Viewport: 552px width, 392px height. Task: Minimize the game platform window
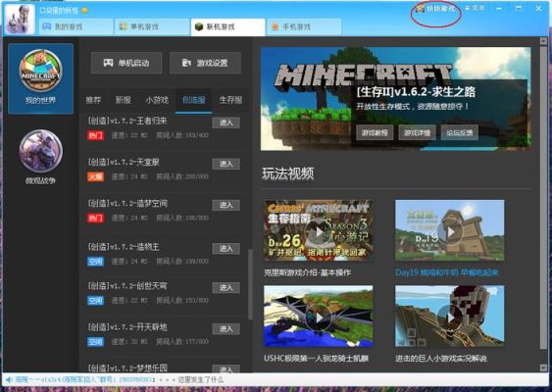pyautogui.click(x=499, y=9)
